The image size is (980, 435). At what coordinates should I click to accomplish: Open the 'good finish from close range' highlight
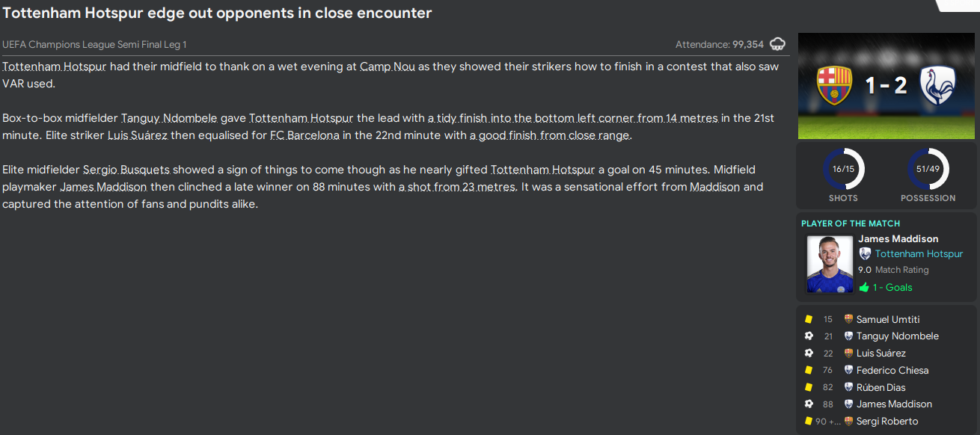point(551,135)
